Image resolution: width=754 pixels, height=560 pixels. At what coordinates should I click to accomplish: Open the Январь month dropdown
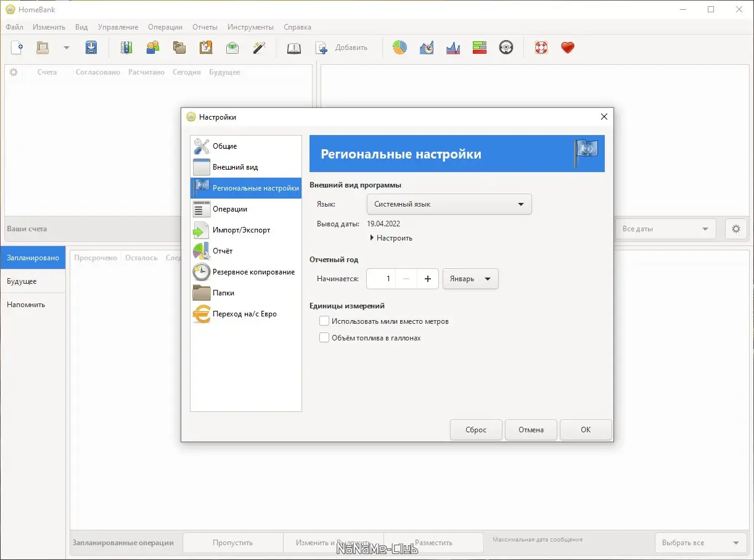pos(470,279)
